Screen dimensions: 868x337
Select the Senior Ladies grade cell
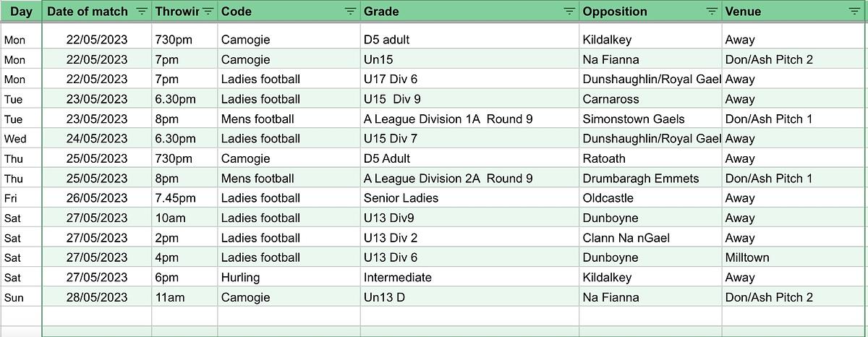tap(469, 198)
